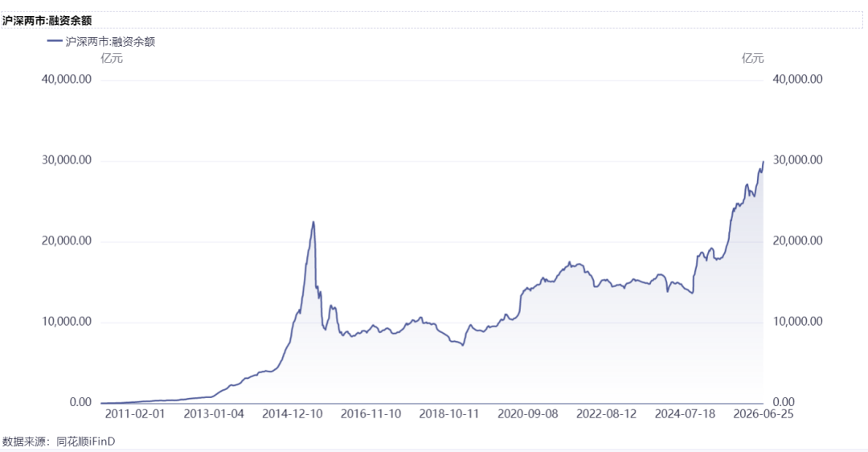
Task: Click right axis value 40,000.00
Action: (797, 79)
